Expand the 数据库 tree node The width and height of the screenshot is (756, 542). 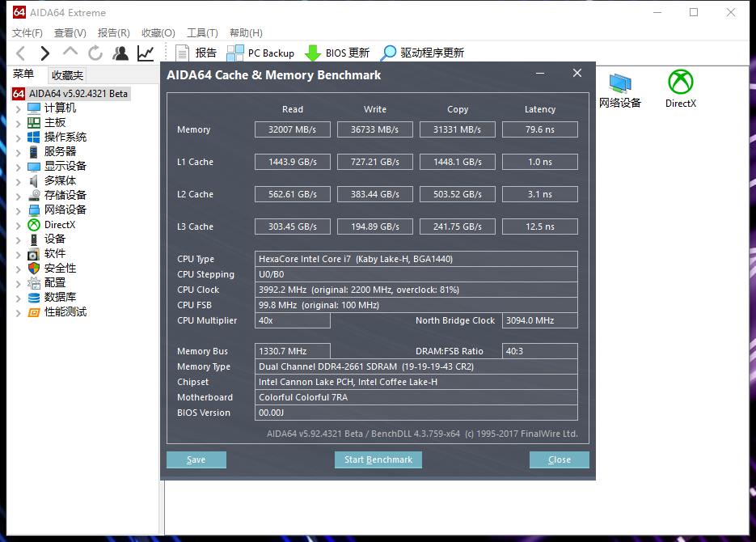(19, 299)
